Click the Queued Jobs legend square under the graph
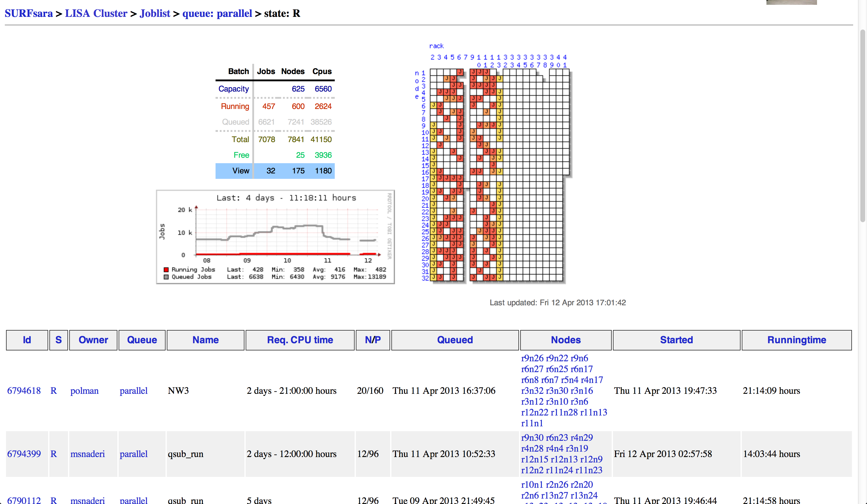This screenshot has width=867, height=504. click(166, 277)
